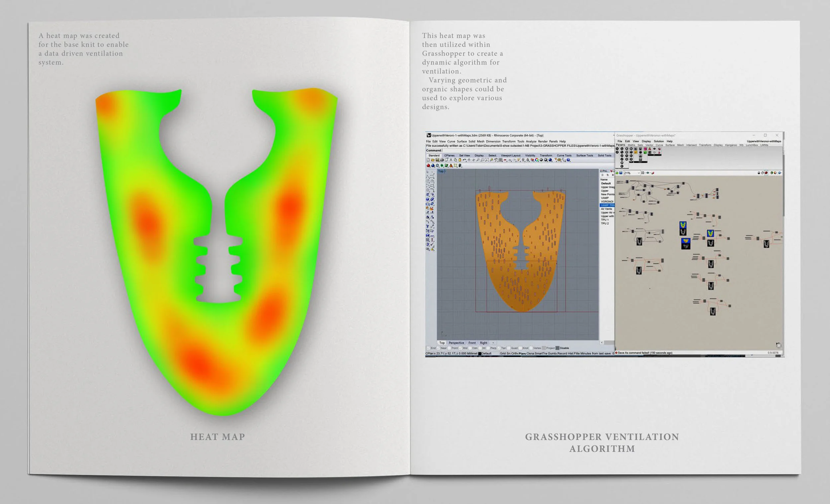The image size is (830, 504).
Task: Open the dropdown arrow beside the blue mesh-quality icon
Action: 782,173
